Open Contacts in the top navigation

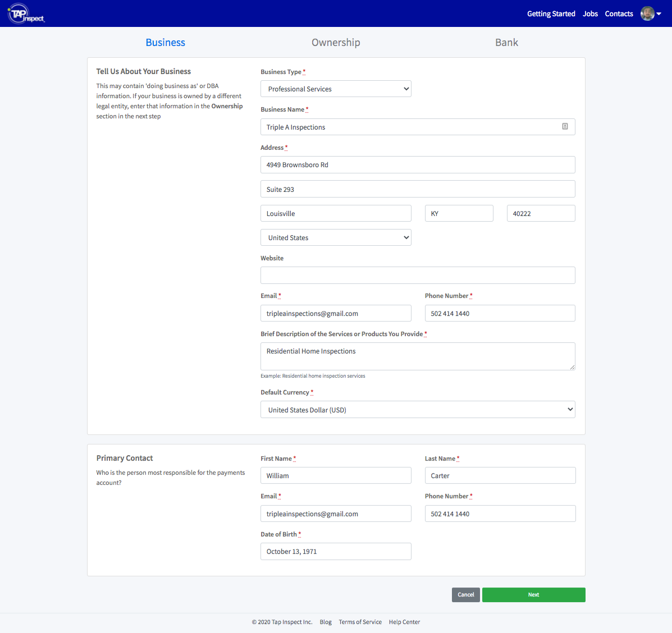619,13
